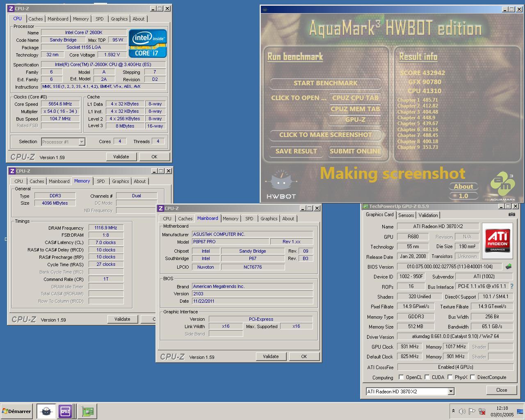Click START BENCHMARK in AquaMark
The width and height of the screenshot is (525, 420).
click(326, 83)
